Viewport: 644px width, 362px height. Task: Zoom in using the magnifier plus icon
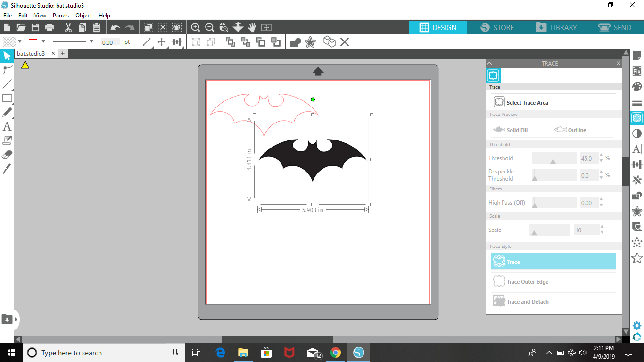(196, 27)
